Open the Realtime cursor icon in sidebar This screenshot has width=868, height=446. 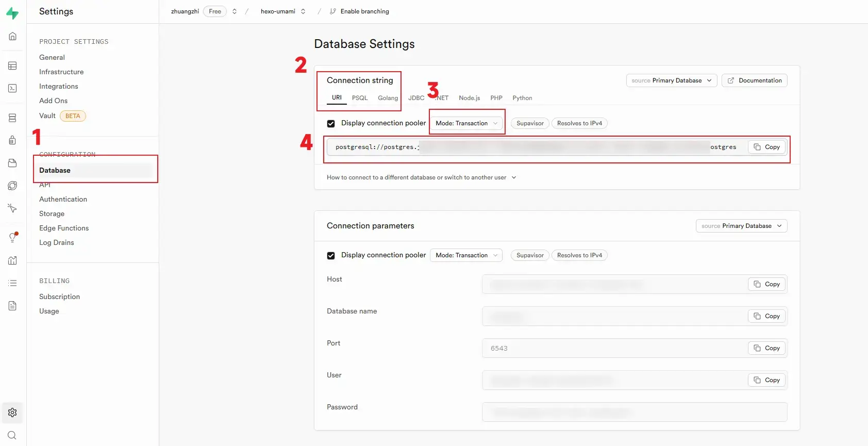point(12,208)
